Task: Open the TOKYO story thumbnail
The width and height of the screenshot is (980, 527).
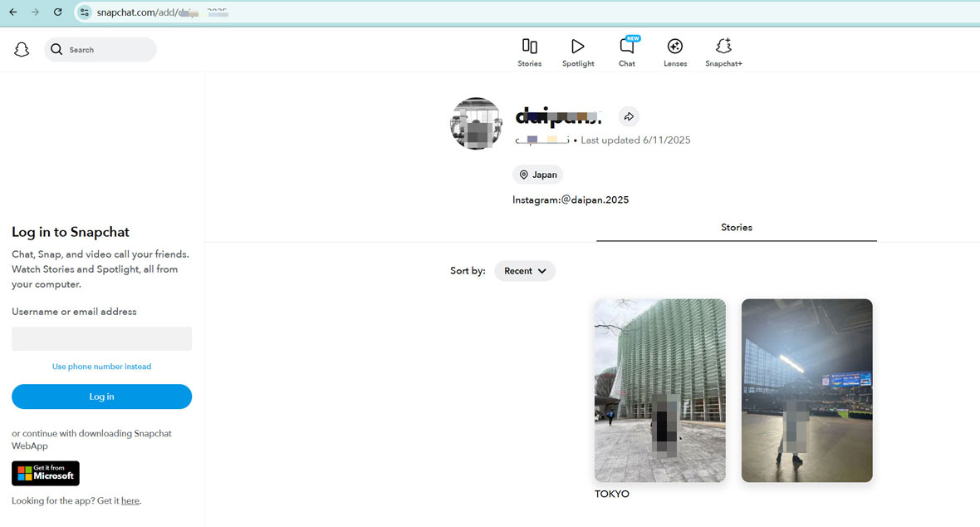Action: (x=660, y=390)
